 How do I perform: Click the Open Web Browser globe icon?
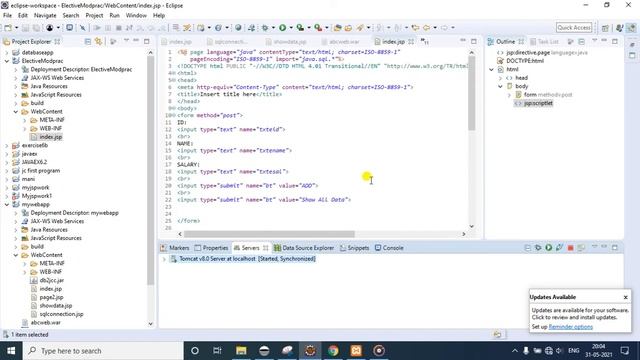[x=238, y=28]
